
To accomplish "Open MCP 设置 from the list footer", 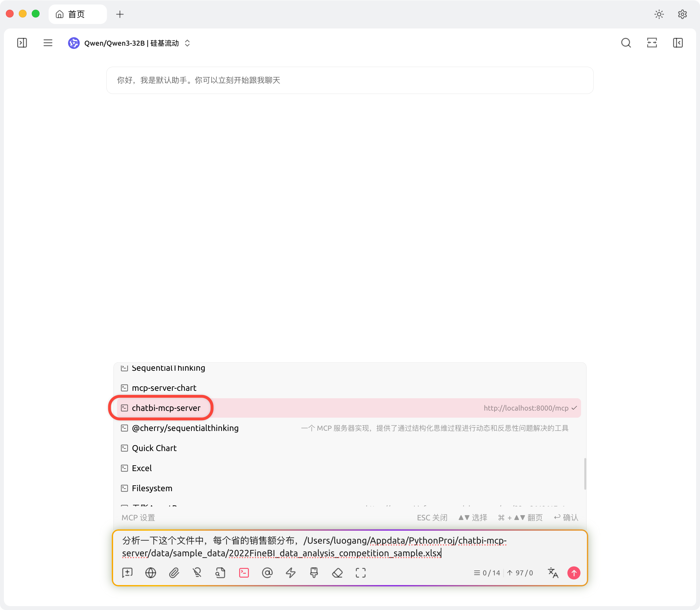I will click(138, 517).
